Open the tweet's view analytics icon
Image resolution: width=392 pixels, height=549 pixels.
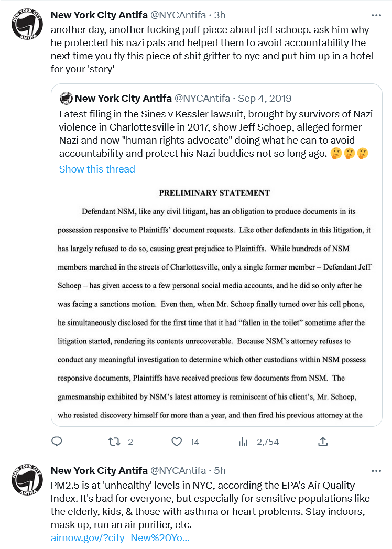(243, 442)
